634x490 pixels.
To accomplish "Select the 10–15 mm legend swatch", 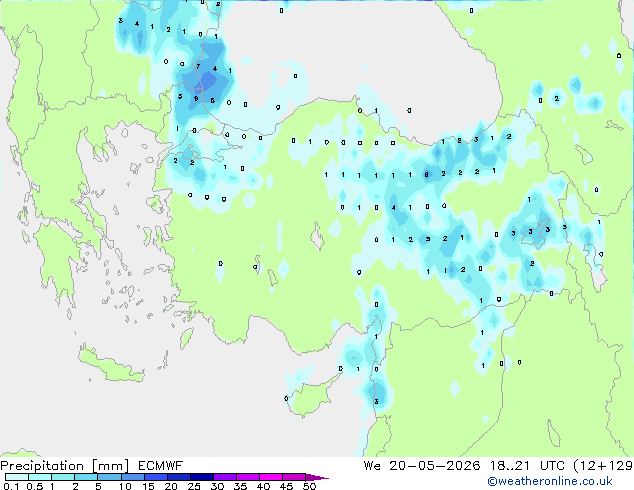I will point(133,477).
